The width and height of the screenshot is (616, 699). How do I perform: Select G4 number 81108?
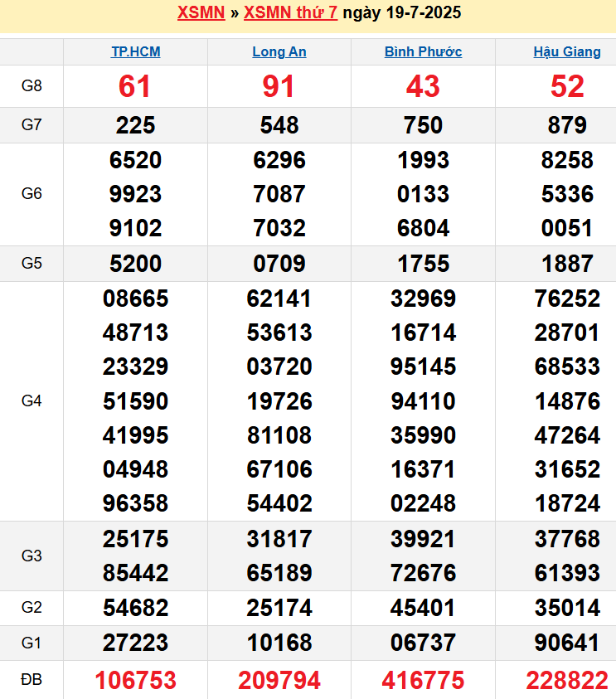coord(279,435)
